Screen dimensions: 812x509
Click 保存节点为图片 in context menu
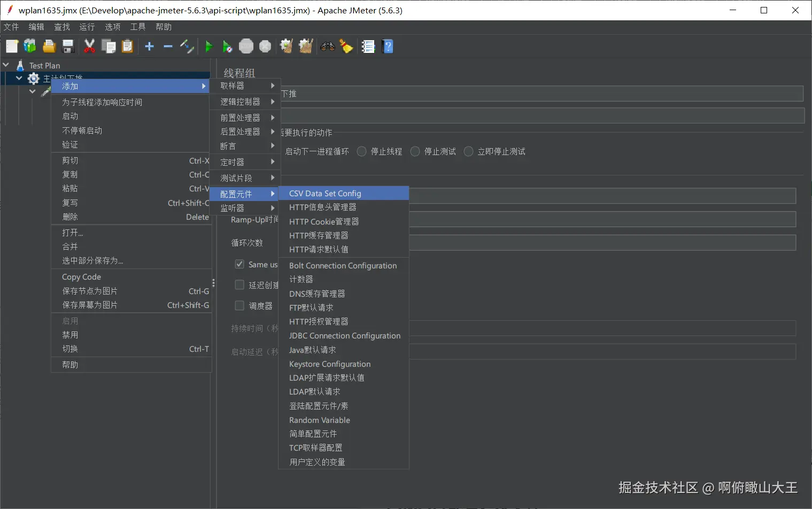click(x=131, y=291)
